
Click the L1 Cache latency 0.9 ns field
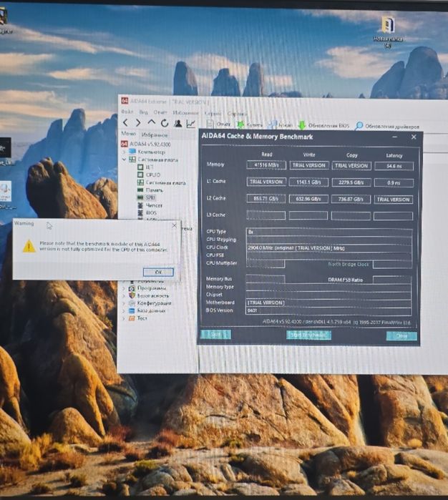tap(394, 182)
